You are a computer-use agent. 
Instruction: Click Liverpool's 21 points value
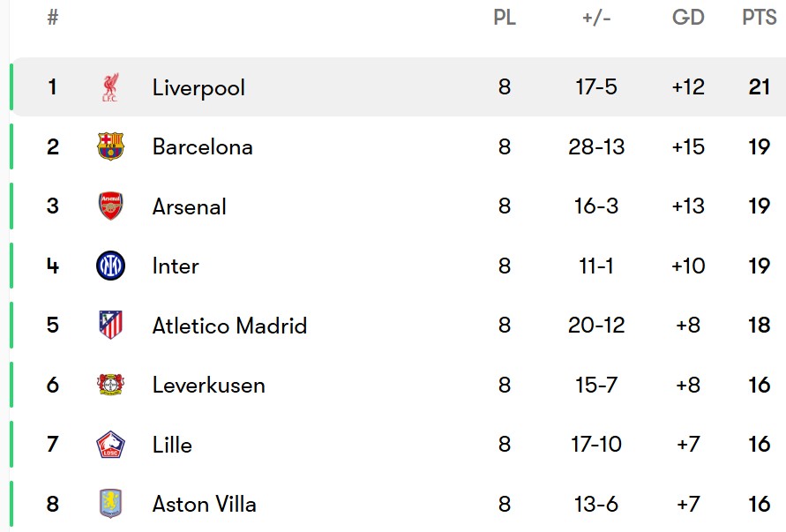[759, 86]
